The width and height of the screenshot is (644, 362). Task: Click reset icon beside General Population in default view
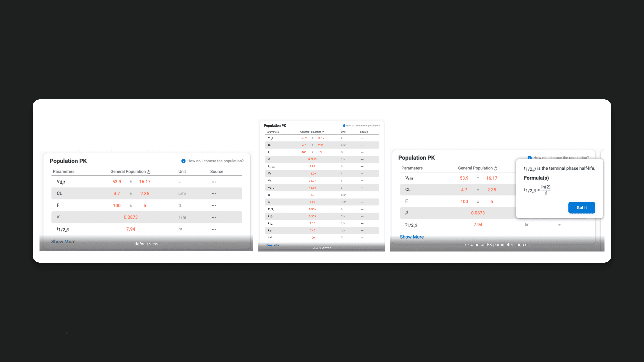(x=149, y=172)
